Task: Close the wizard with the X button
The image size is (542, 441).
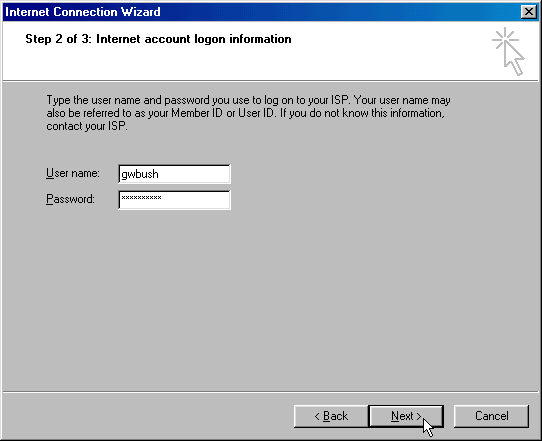Action: pyautogui.click(x=529, y=12)
